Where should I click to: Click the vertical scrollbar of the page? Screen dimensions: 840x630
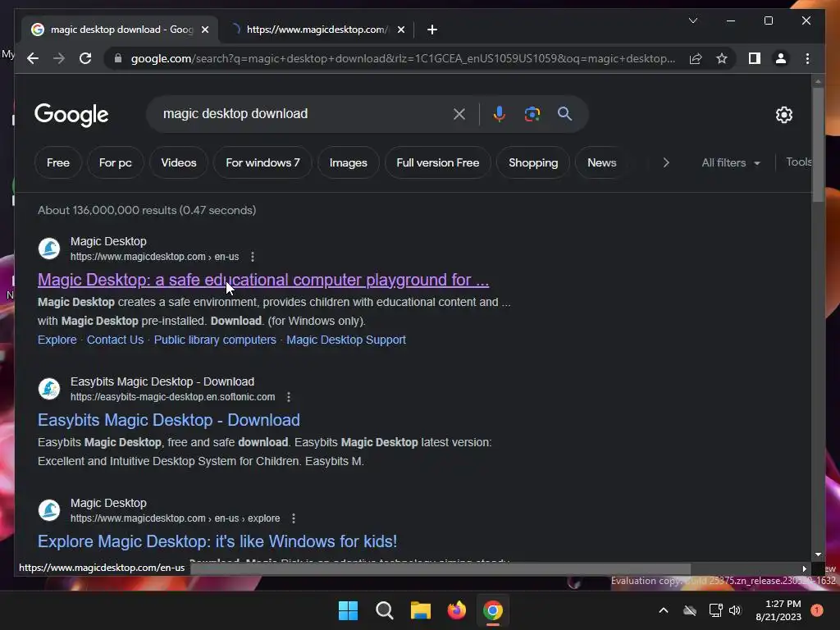[x=818, y=144]
